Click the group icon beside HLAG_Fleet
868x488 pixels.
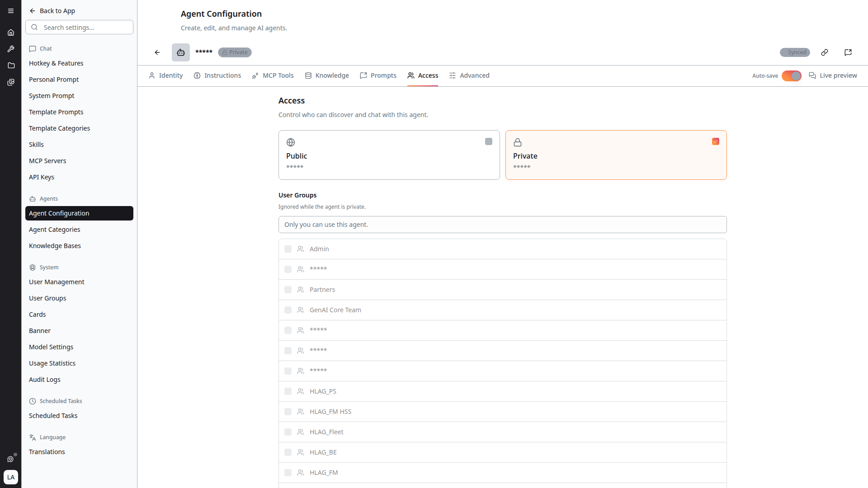click(301, 432)
